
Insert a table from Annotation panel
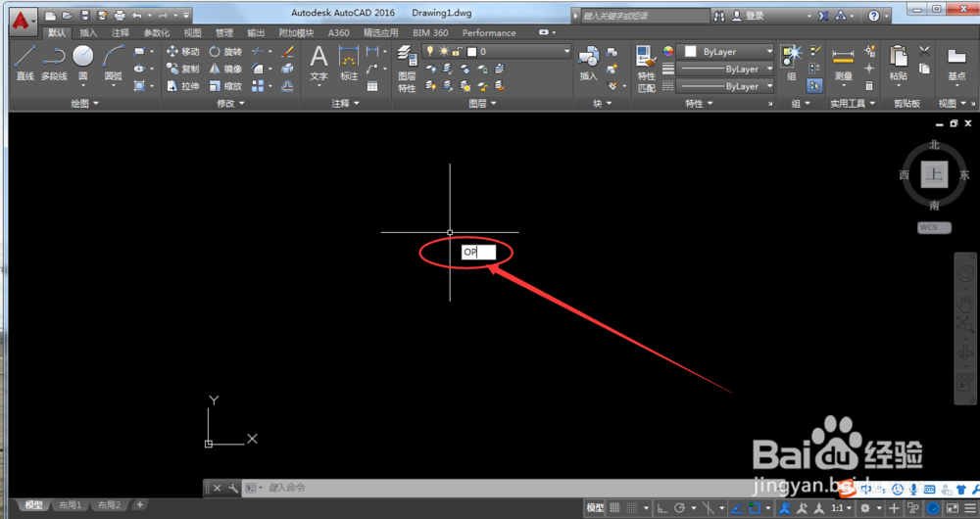pos(372,87)
